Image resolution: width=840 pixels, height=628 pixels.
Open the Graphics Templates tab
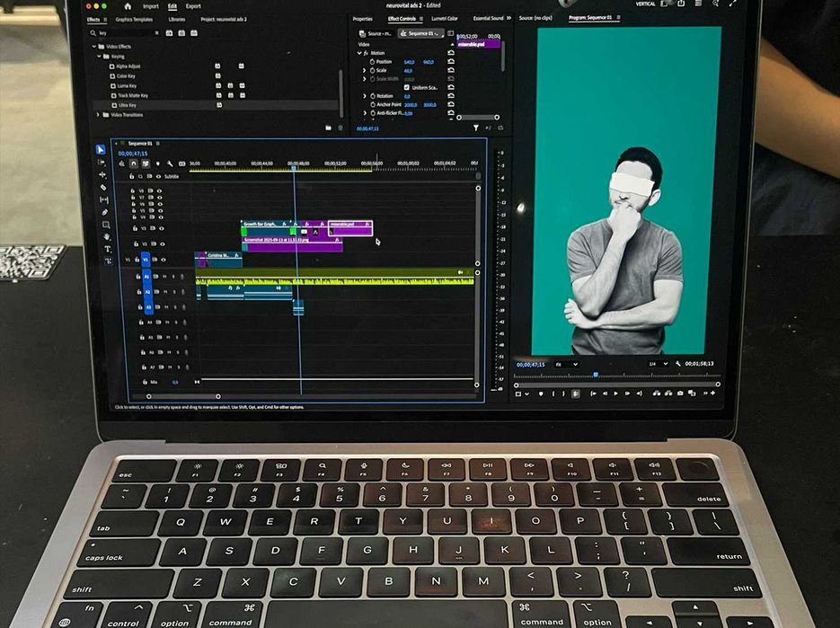pos(134,19)
